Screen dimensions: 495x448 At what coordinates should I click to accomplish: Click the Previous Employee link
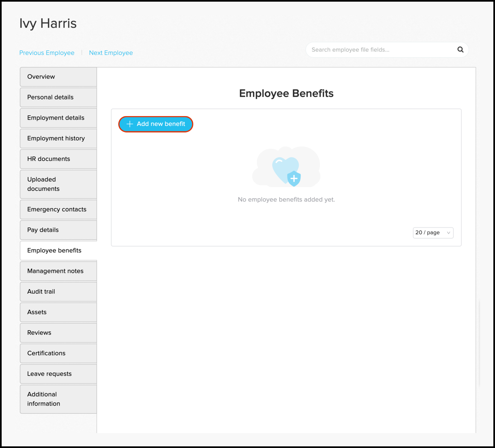tap(47, 53)
